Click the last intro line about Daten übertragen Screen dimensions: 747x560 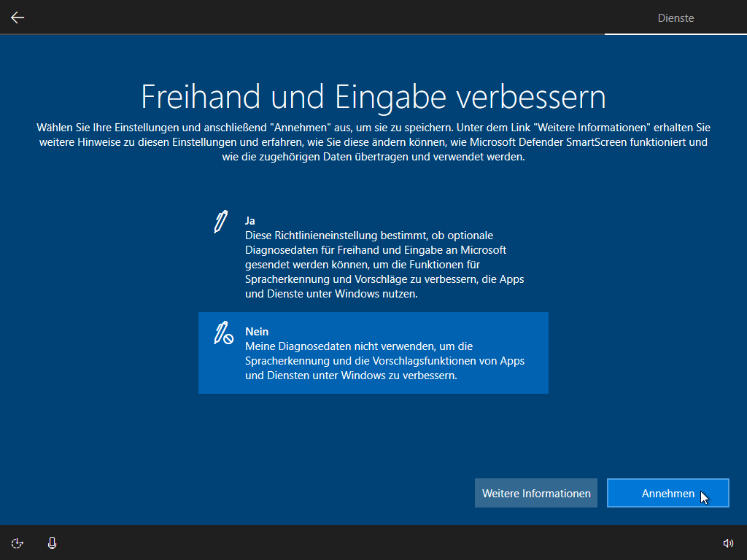pos(373,157)
